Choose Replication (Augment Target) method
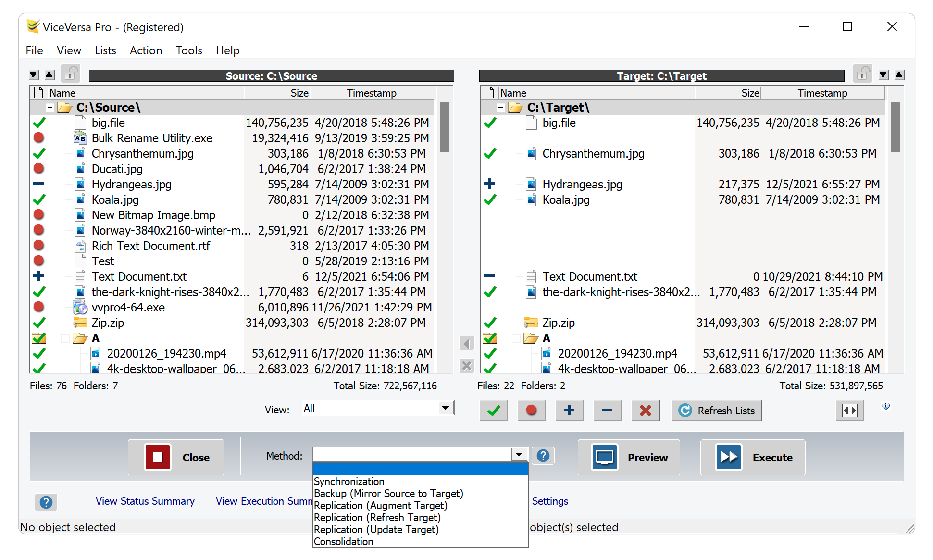Image resolution: width=933 pixels, height=560 pixels. tap(421, 506)
